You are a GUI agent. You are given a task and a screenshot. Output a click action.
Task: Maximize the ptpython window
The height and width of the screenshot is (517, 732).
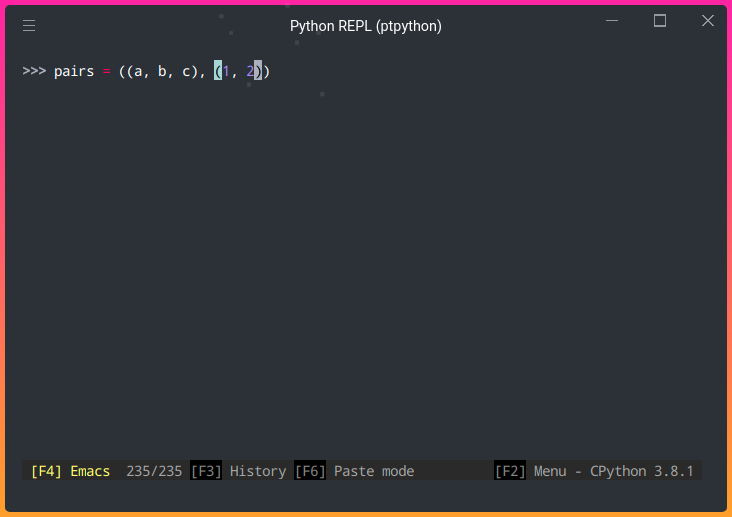point(660,21)
